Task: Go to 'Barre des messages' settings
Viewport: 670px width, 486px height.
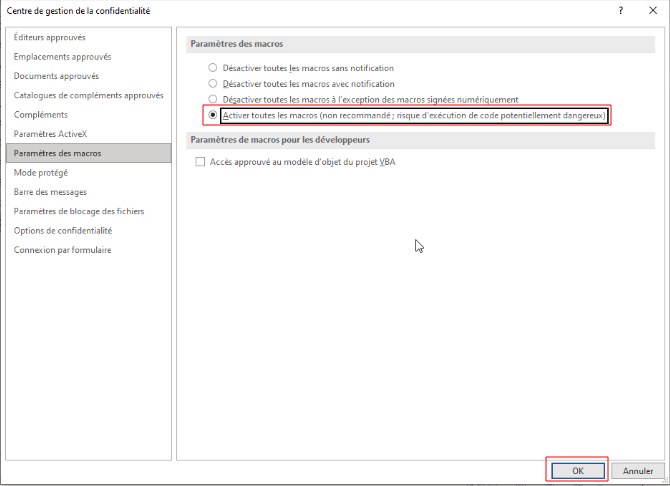Action: tap(50, 192)
